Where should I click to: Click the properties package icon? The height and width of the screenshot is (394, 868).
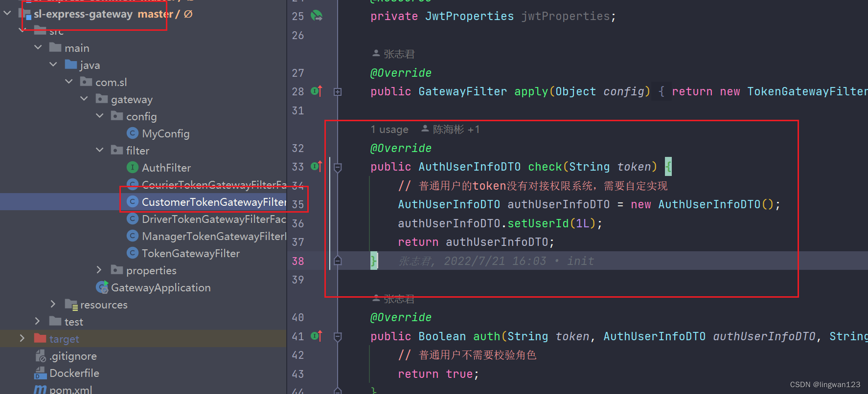click(x=117, y=269)
